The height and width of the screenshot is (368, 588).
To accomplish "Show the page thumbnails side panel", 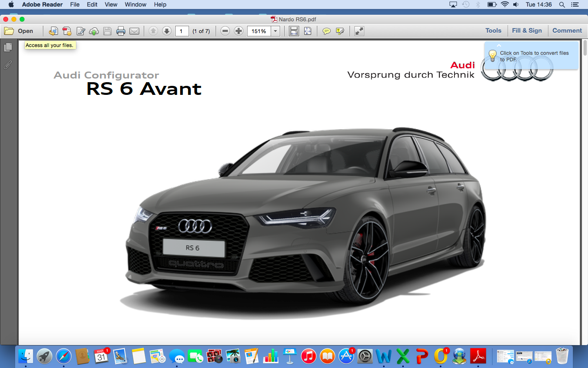I will [8, 47].
